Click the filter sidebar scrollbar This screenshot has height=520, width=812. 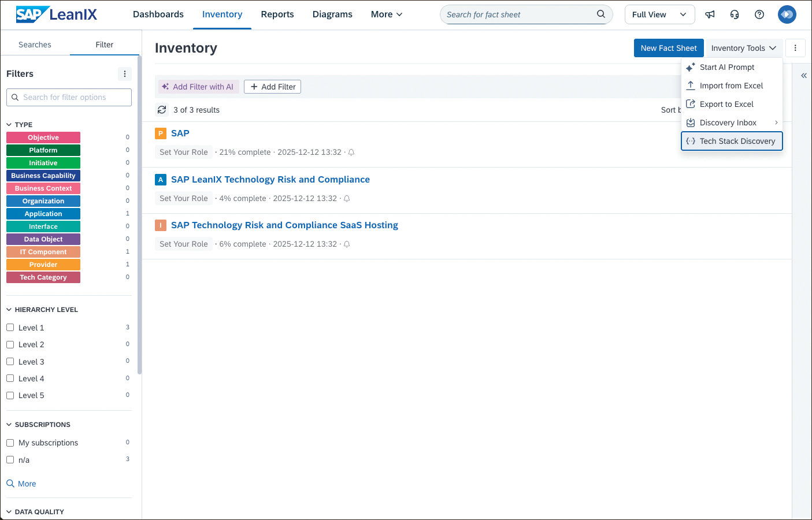pos(139,215)
